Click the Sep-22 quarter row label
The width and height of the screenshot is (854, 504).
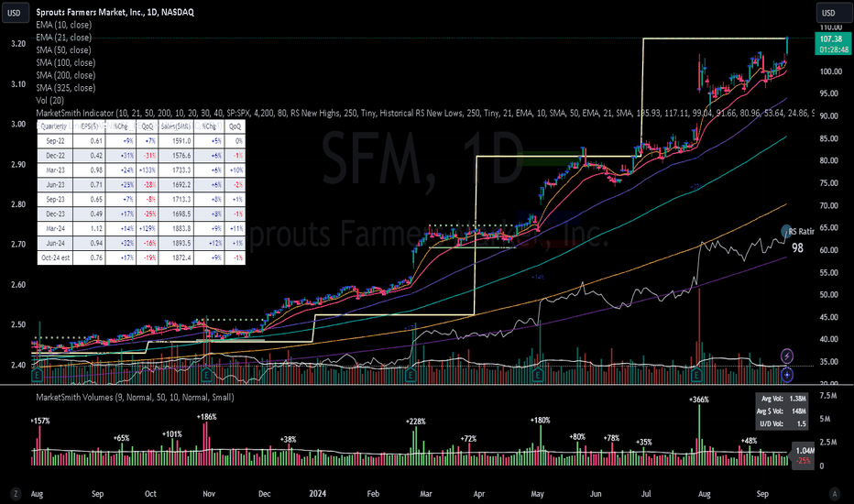(x=54, y=140)
